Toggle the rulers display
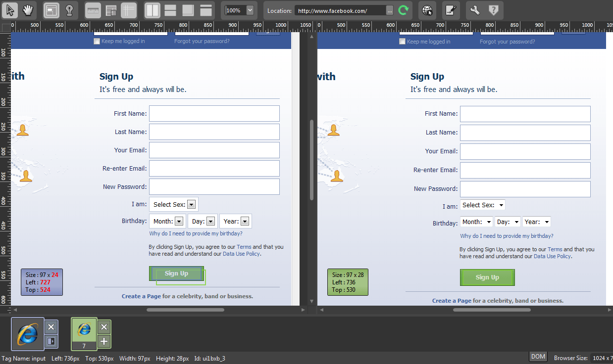613x364 pixels. pyautogui.click(x=93, y=10)
